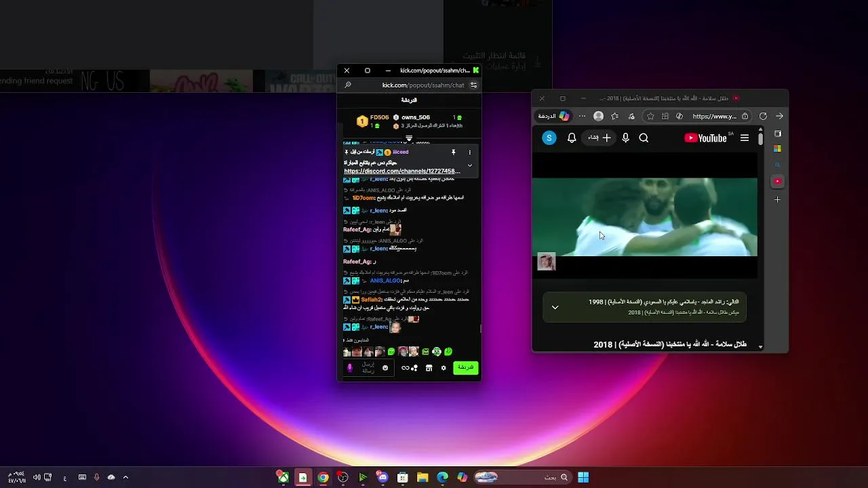Click the message input field in Kick chat
Viewport: 868px width, 488px height.
click(369, 368)
